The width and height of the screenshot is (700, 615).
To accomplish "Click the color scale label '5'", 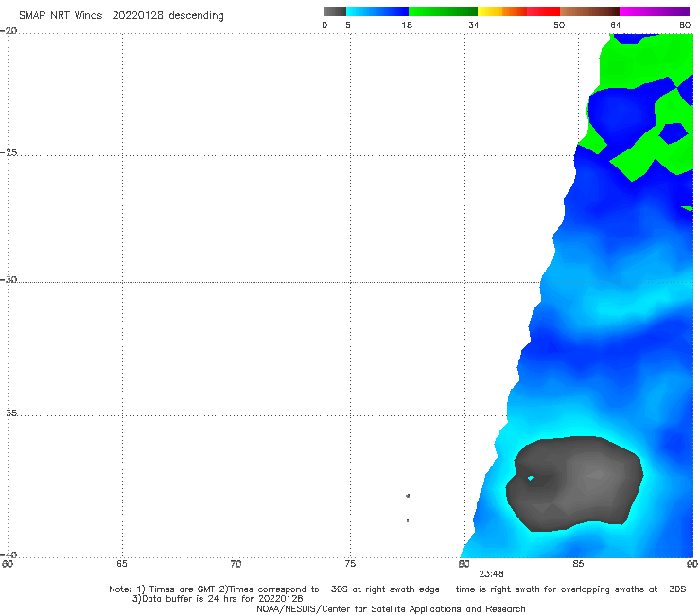I will pyautogui.click(x=348, y=25).
